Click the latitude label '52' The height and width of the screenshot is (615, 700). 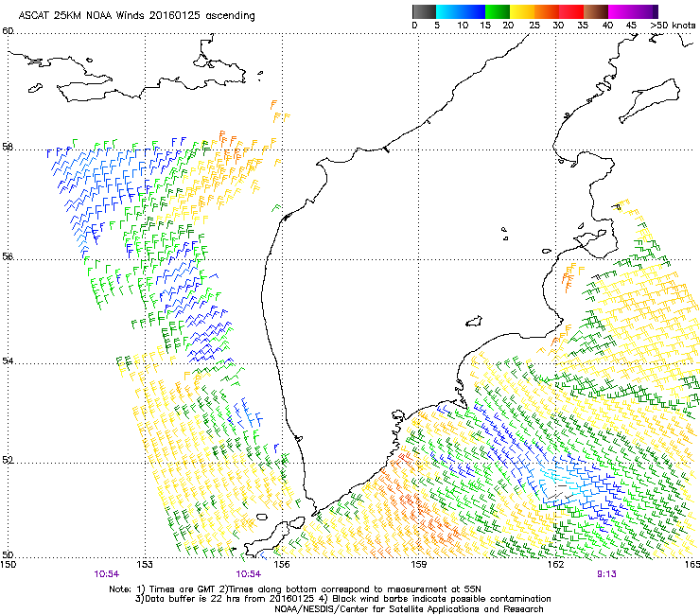[8, 460]
